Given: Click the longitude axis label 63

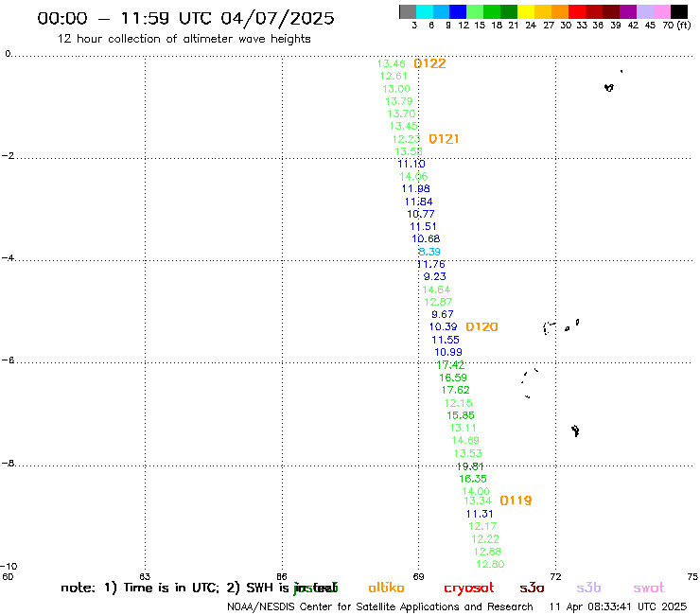Looking at the screenshot, I should click(145, 576).
